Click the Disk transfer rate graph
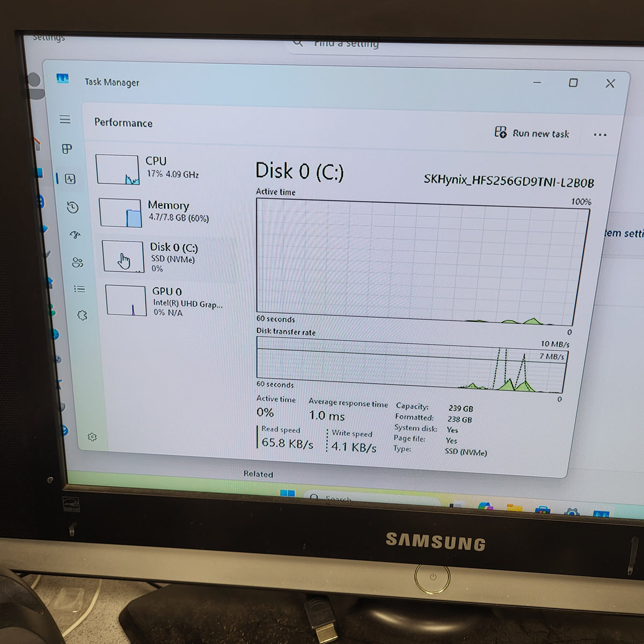 [411, 366]
